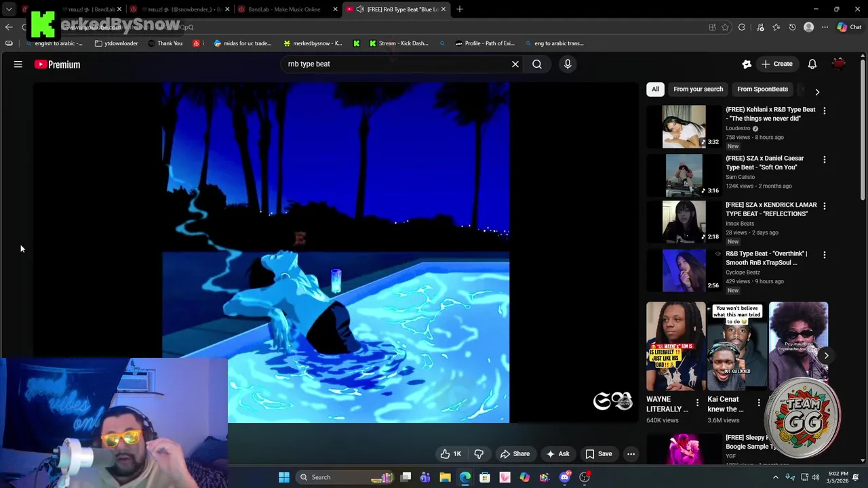Open the 'Thank You' bookmark
The image size is (868, 488).
pos(165,43)
